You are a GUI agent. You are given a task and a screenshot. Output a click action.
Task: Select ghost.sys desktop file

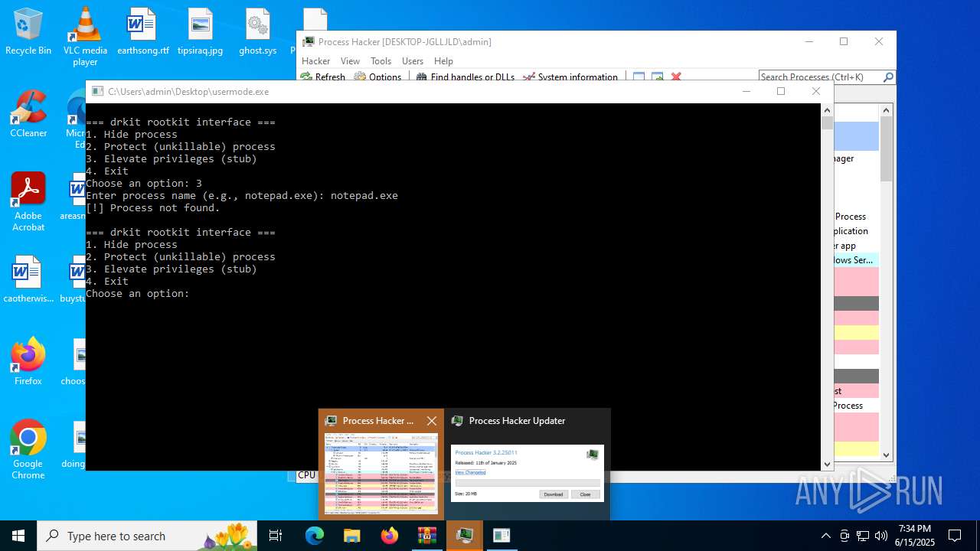tap(258, 31)
